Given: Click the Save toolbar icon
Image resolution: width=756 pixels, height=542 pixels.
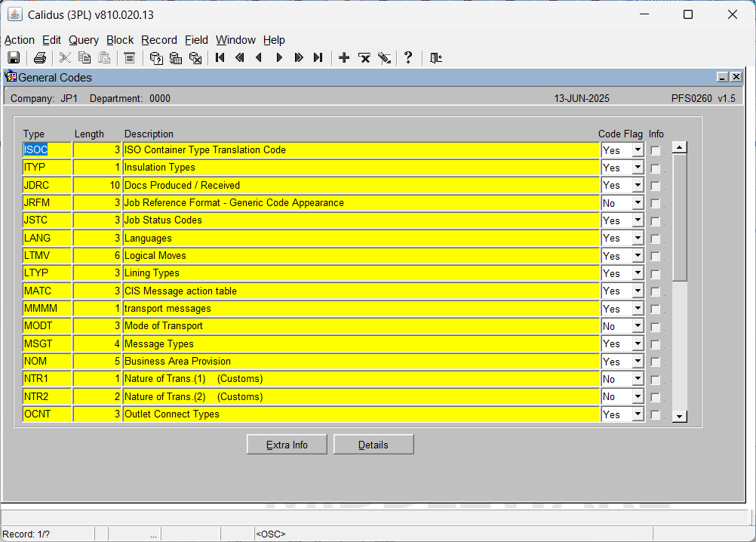Looking at the screenshot, I should [14, 58].
